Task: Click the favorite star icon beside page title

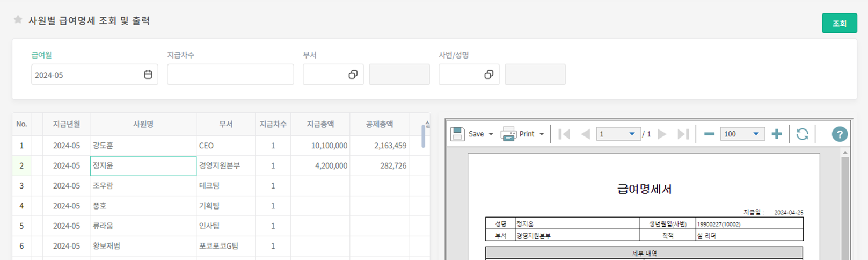Action: coord(18,20)
